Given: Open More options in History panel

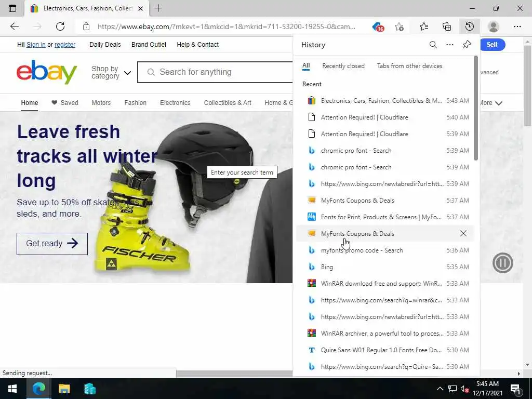Looking at the screenshot, I should pos(450,45).
